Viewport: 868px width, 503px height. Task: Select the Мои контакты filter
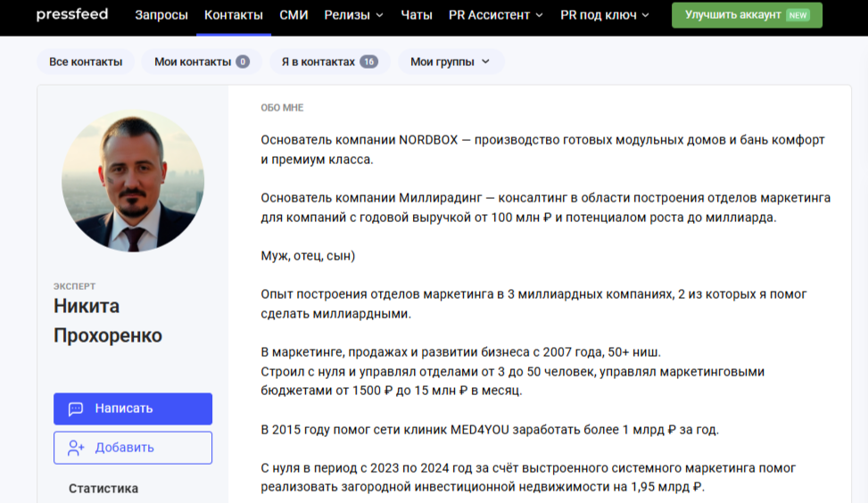point(202,62)
